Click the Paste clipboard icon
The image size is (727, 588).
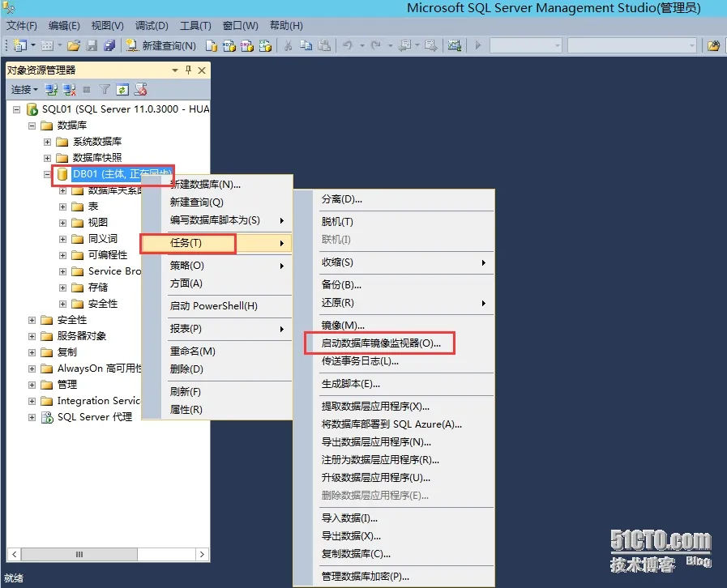(324, 45)
